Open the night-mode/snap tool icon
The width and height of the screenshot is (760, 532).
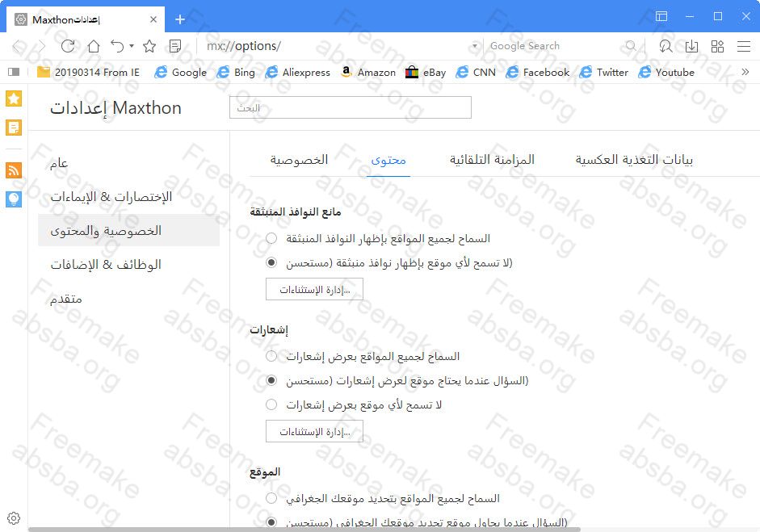tap(666, 46)
